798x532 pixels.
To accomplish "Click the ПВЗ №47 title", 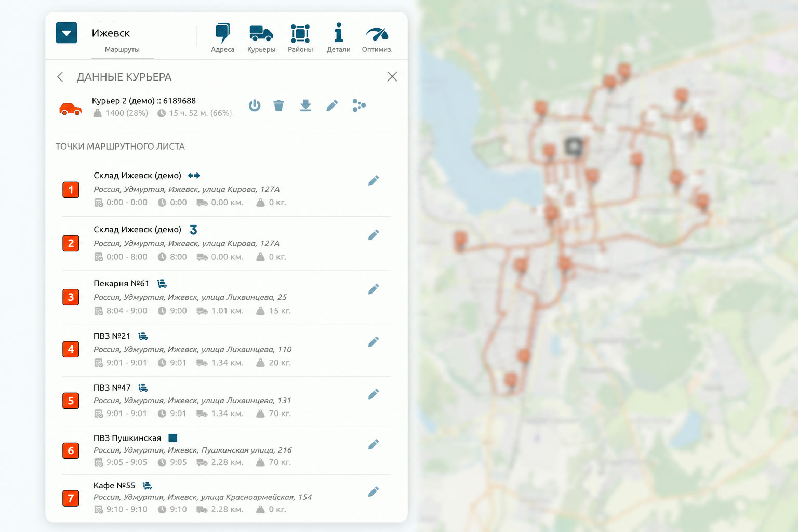I will coord(112,388).
